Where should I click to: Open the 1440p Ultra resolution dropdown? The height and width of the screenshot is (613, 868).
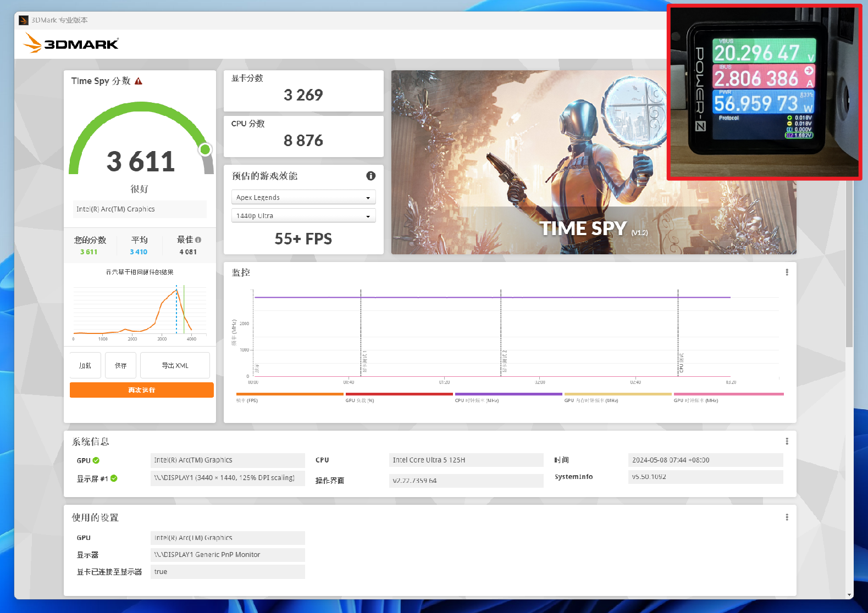(303, 216)
